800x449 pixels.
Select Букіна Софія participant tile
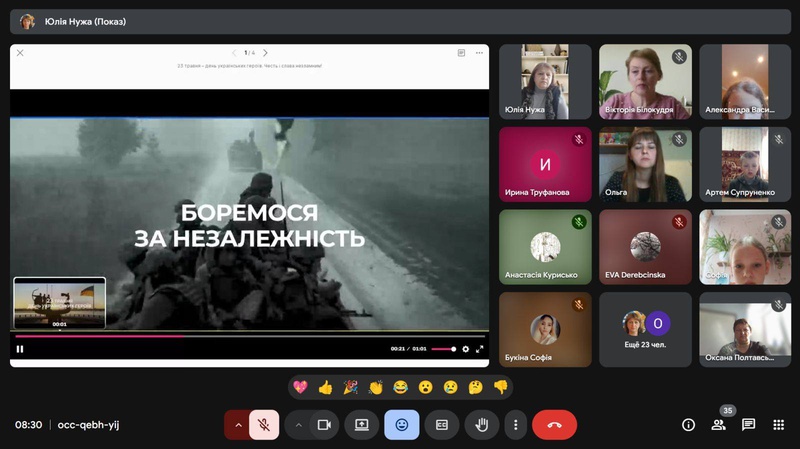point(545,330)
